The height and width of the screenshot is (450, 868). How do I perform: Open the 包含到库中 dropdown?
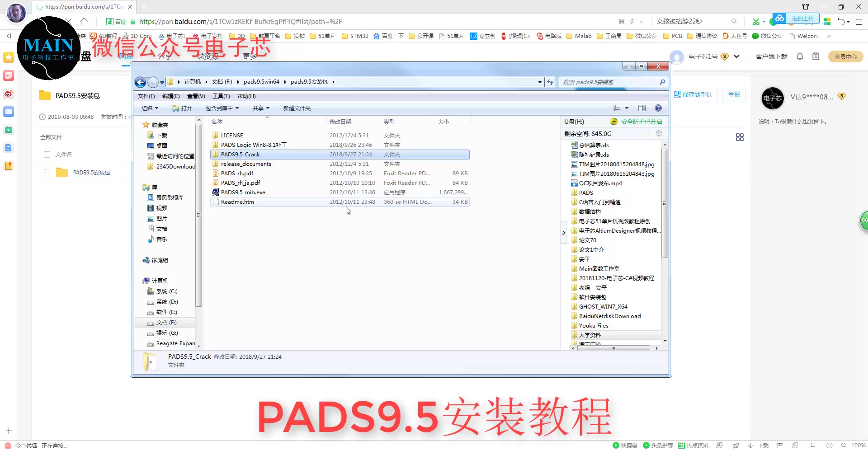(x=222, y=108)
